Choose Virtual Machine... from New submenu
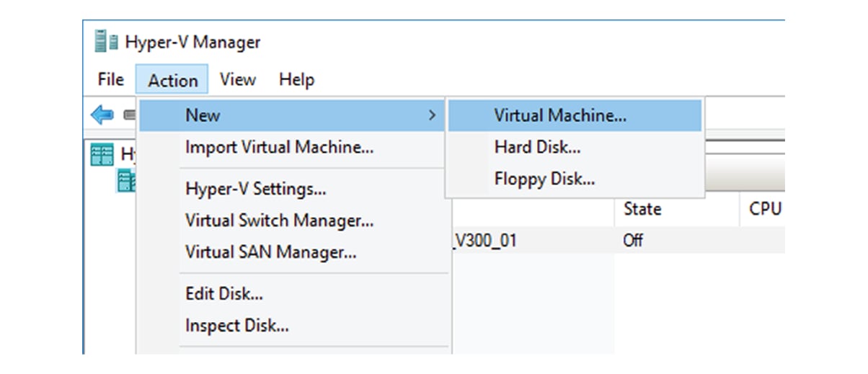This screenshot has width=868, height=374. pos(575,115)
